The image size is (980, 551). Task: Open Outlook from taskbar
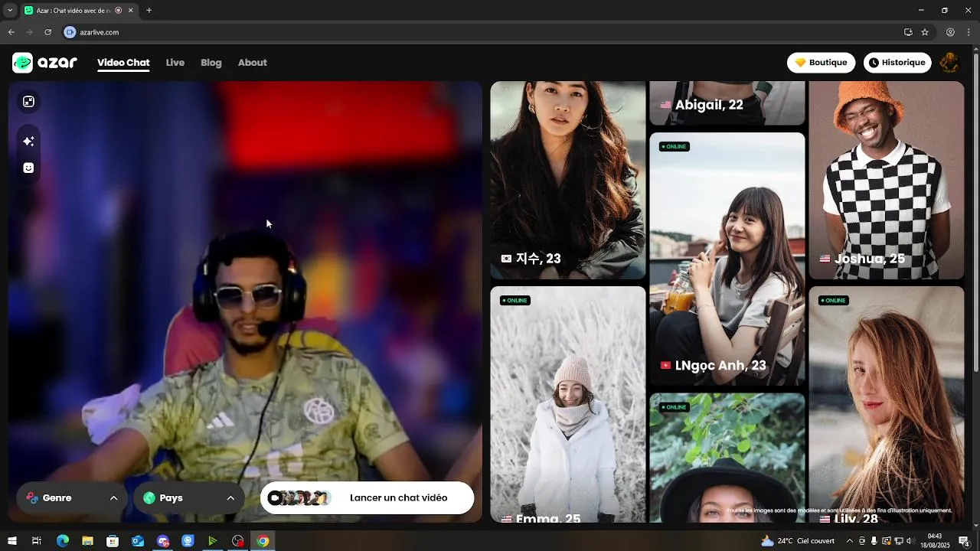(x=138, y=541)
